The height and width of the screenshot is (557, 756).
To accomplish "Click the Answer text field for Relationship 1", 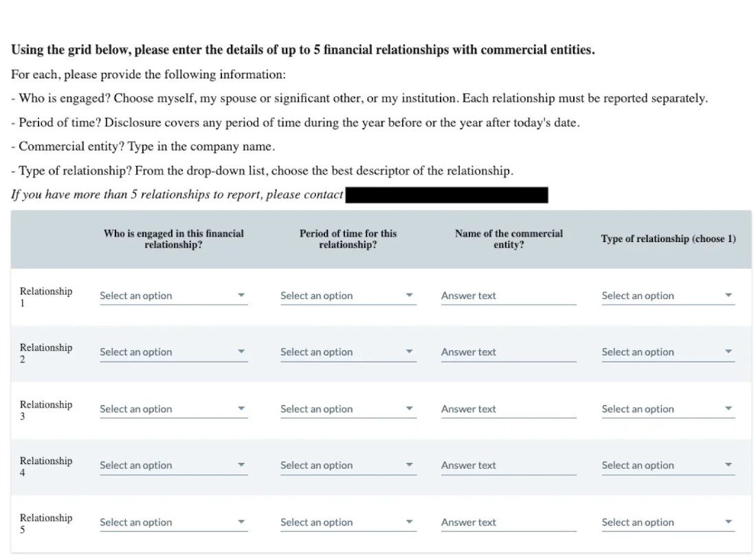I will click(x=508, y=295).
